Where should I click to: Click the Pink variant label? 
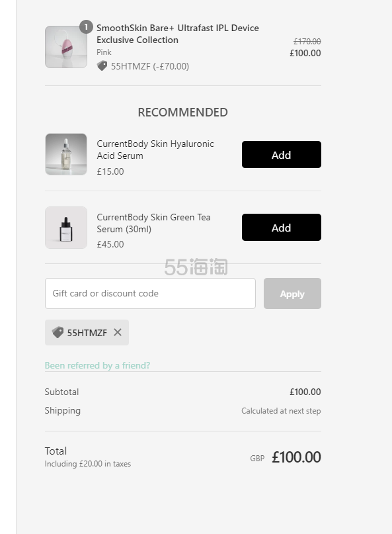103,52
